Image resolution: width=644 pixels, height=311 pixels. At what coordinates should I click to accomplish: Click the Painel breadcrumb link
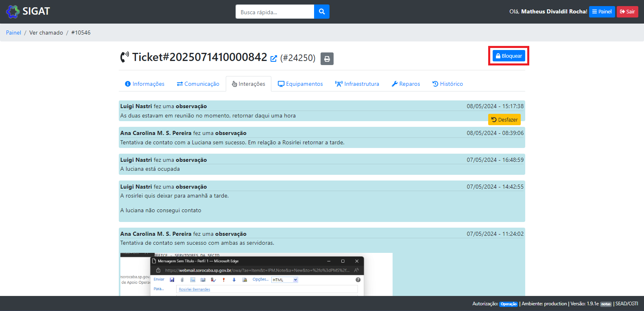[x=13, y=33]
